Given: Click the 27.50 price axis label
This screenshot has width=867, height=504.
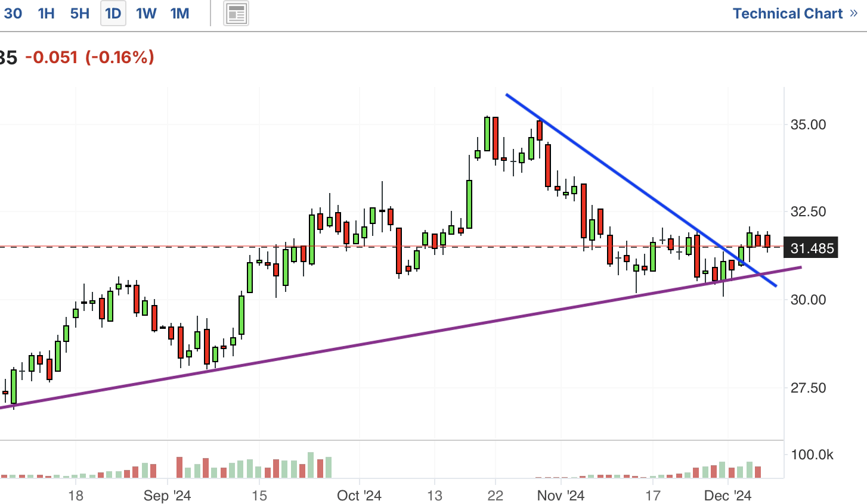Looking at the screenshot, I should click(808, 388).
